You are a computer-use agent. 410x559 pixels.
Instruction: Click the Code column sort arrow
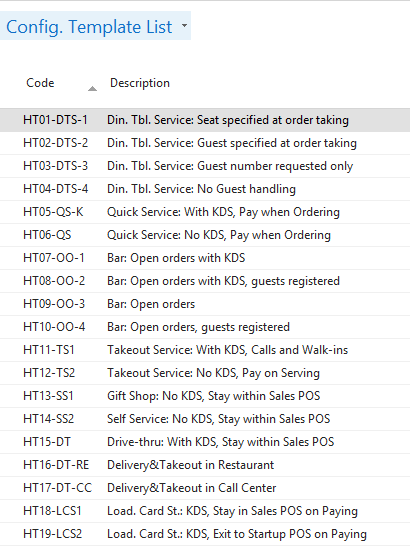(92, 88)
